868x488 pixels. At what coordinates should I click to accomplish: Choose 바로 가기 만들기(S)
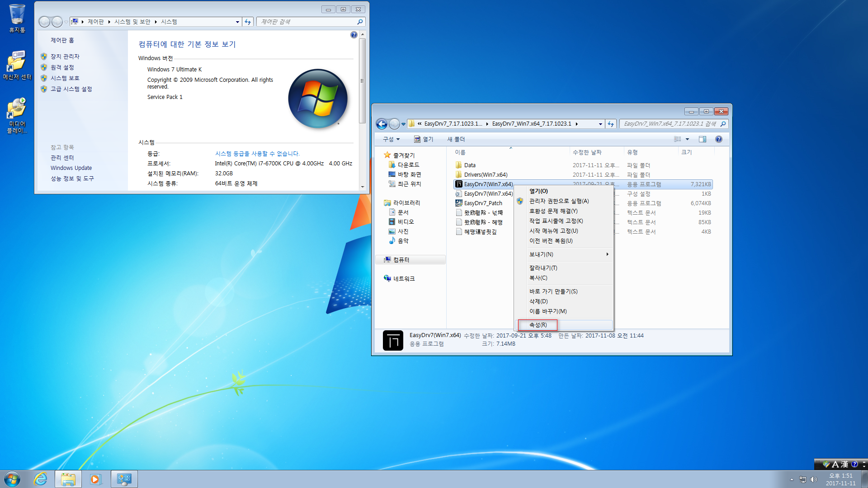coord(564,291)
